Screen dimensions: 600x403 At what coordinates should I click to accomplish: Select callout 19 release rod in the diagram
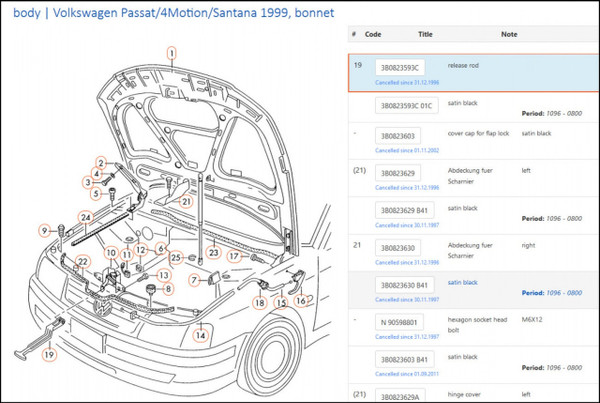(x=49, y=354)
